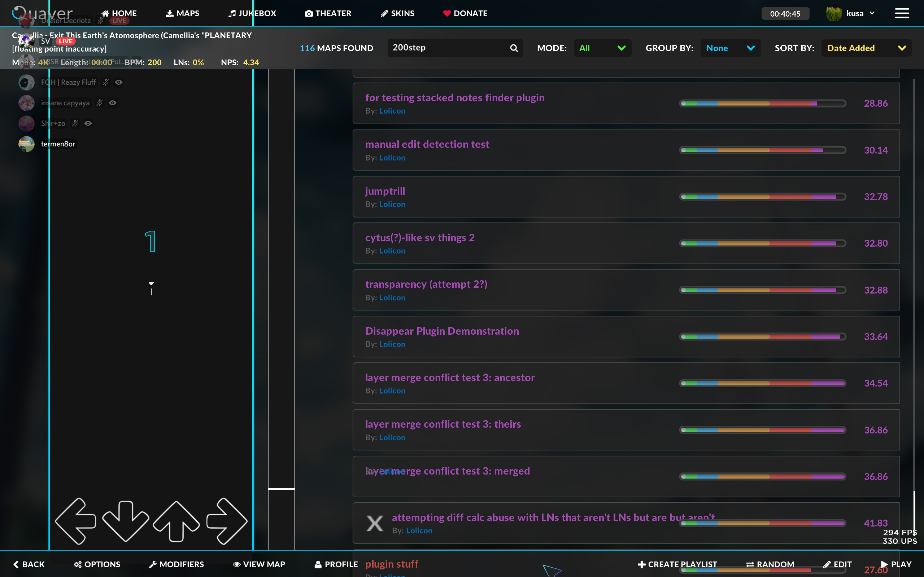Click the X icon on the diff calc map
Image resolution: width=924 pixels, height=577 pixels.
374,523
